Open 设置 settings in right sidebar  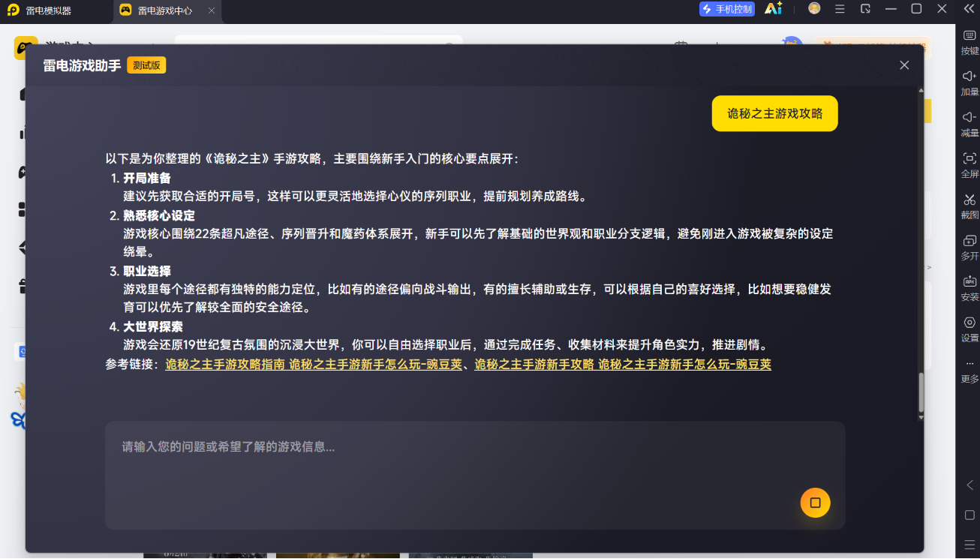tap(969, 329)
